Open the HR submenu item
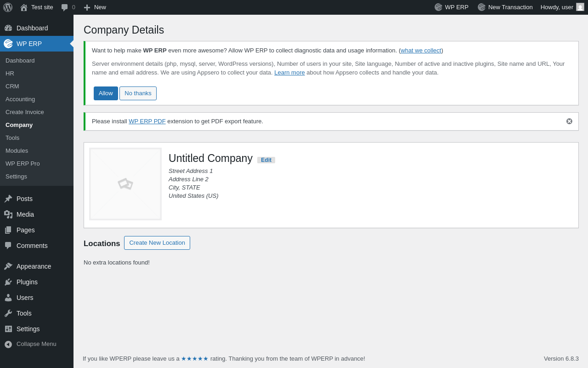 (10, 74)
